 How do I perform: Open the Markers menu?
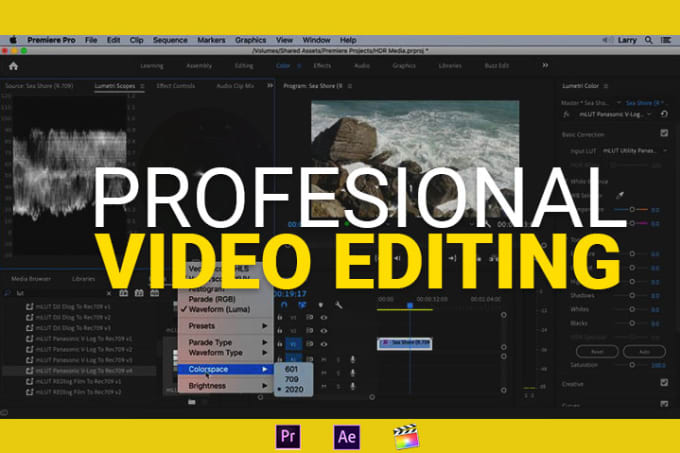click(211, 40)
